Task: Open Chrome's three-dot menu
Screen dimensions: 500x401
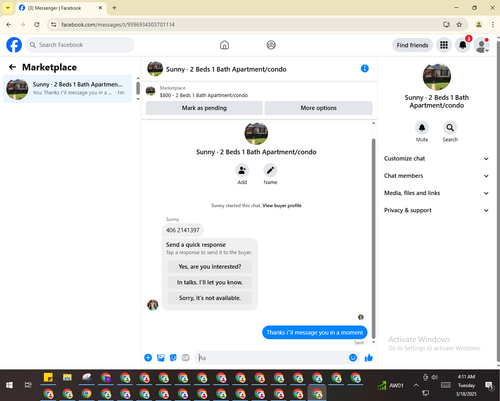Action: 493,25
